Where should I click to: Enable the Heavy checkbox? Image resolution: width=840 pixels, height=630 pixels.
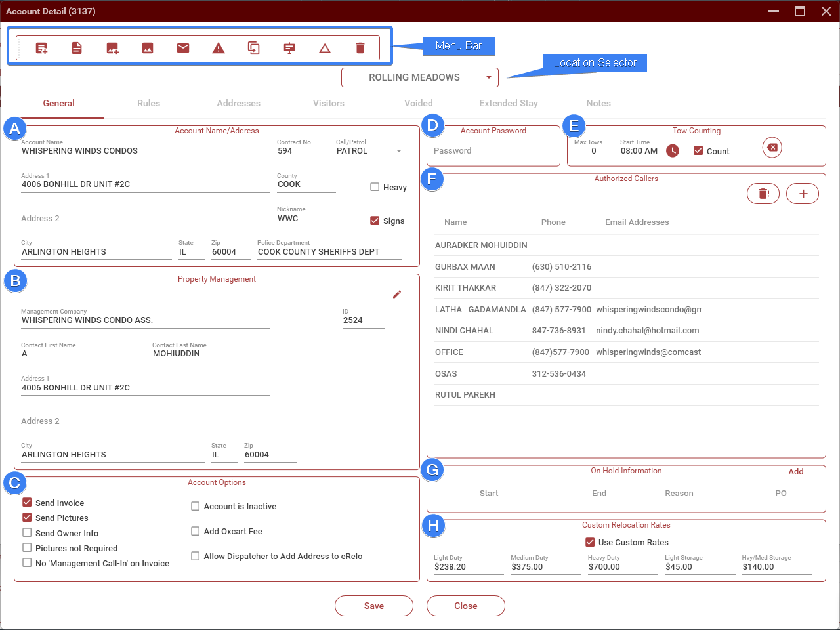375,187
